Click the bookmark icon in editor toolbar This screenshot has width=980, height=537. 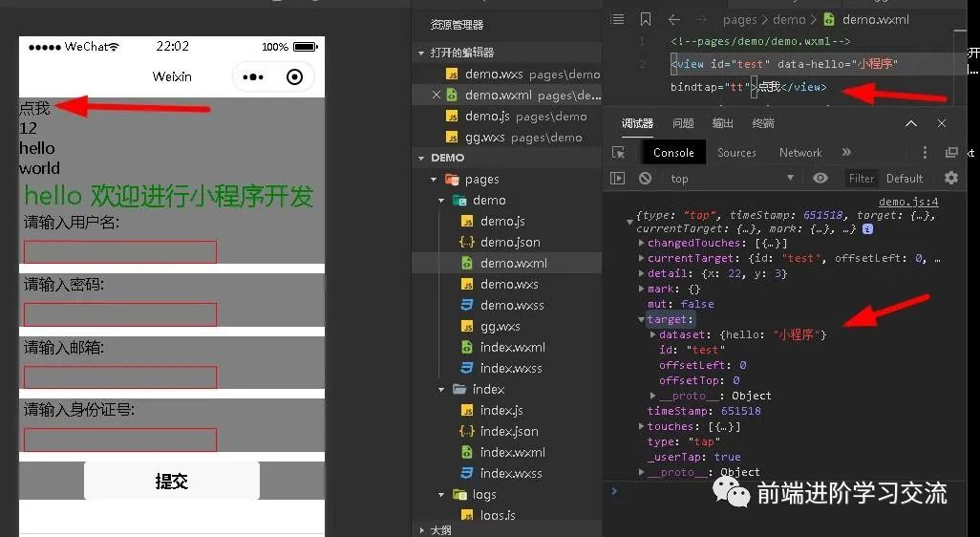pos(646,19)
